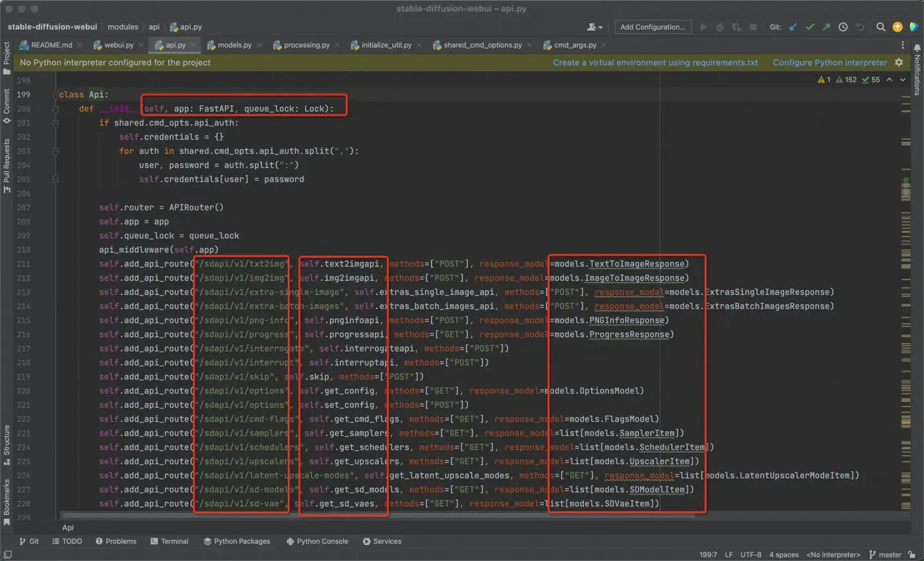Open the Services tool window
The height and width of the screenshot is (561, 924).
381,541
